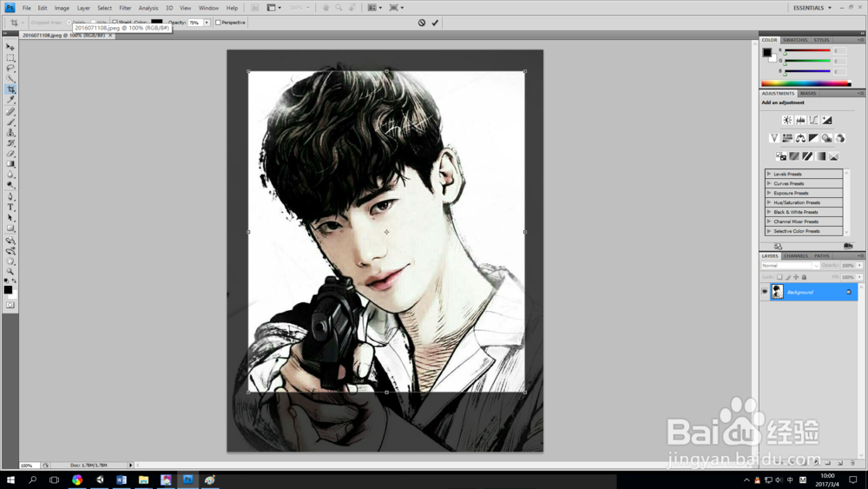
Task: Click the Background layer thumbnail
Action: (777, 292)
